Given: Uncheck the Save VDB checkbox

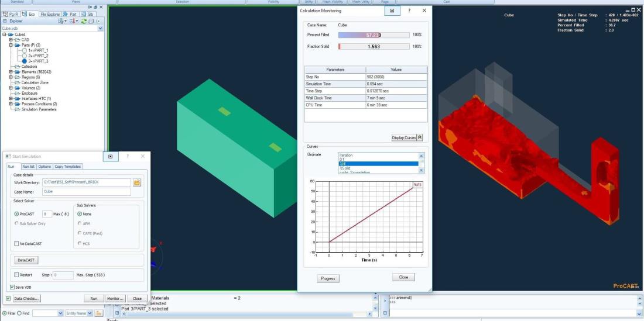Looking at the screenshot, I should pyautogui.click(x=12, y=287).
